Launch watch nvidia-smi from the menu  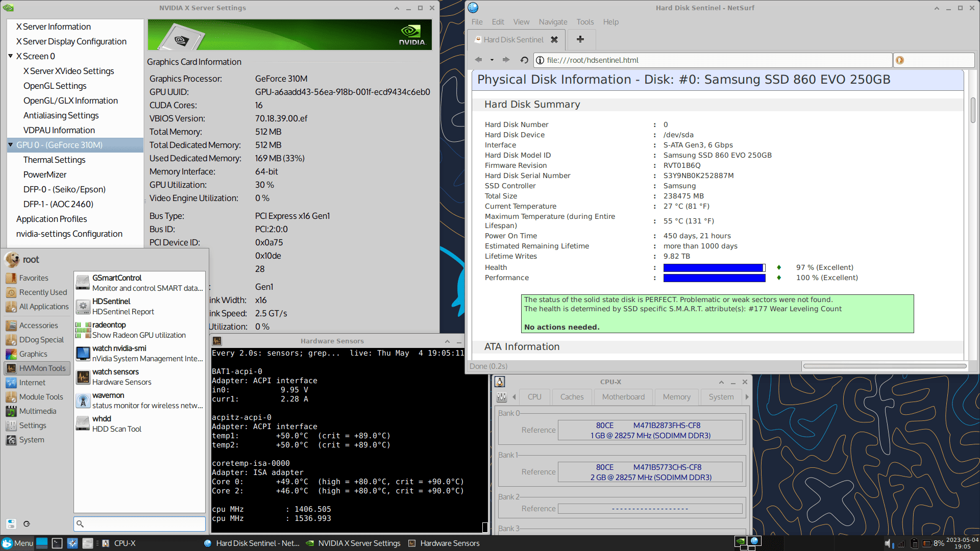[x=139, y=354]
